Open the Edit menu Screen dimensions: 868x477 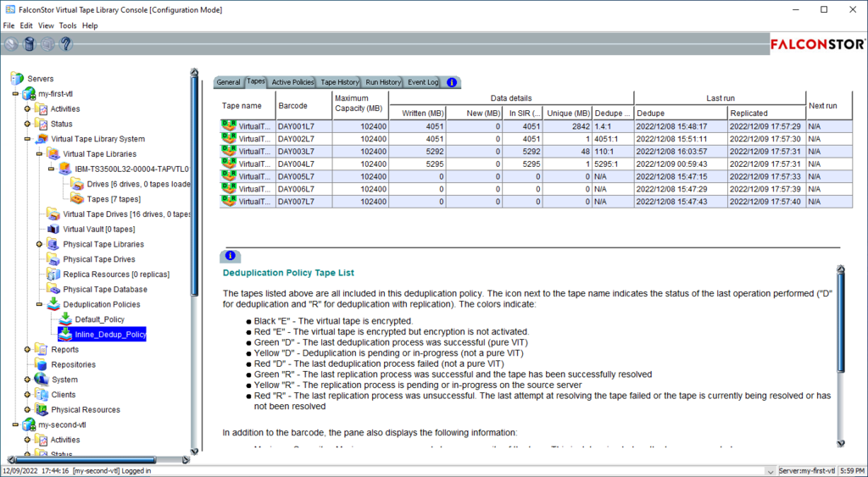pos(26,25)
